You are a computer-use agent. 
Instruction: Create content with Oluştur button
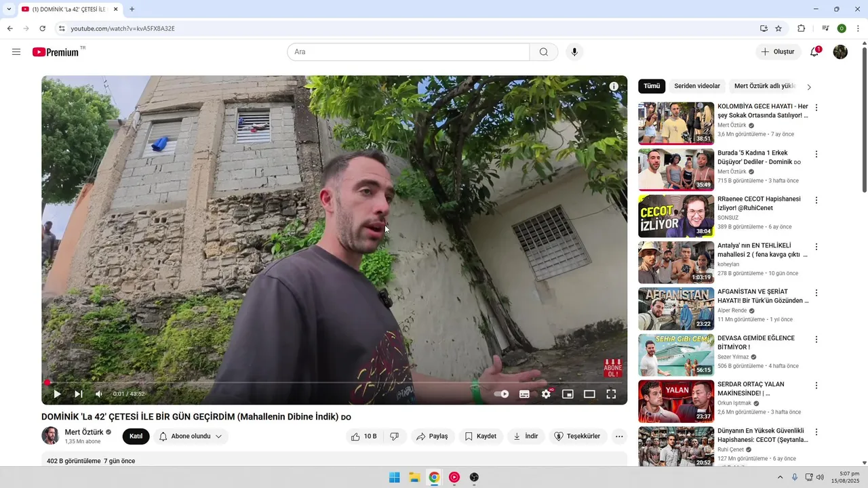pos(778,52)
